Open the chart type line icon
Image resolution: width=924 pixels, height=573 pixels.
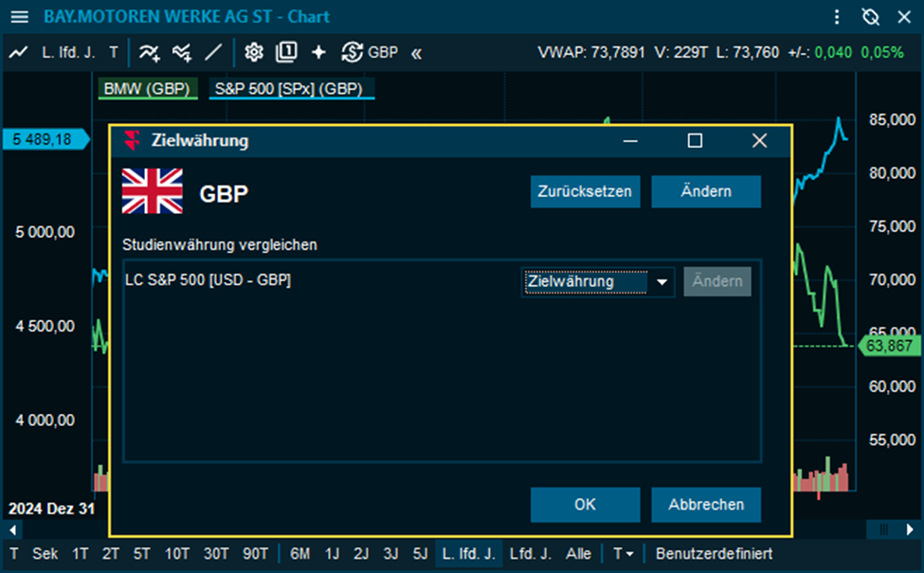[x=18, y=52]
